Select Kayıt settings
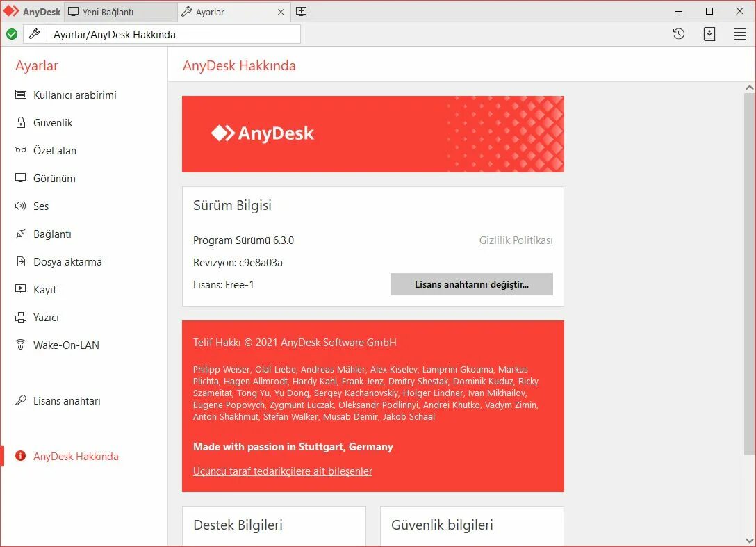The width and height of the screenshot is (756, 547). (x=45, y=290)
